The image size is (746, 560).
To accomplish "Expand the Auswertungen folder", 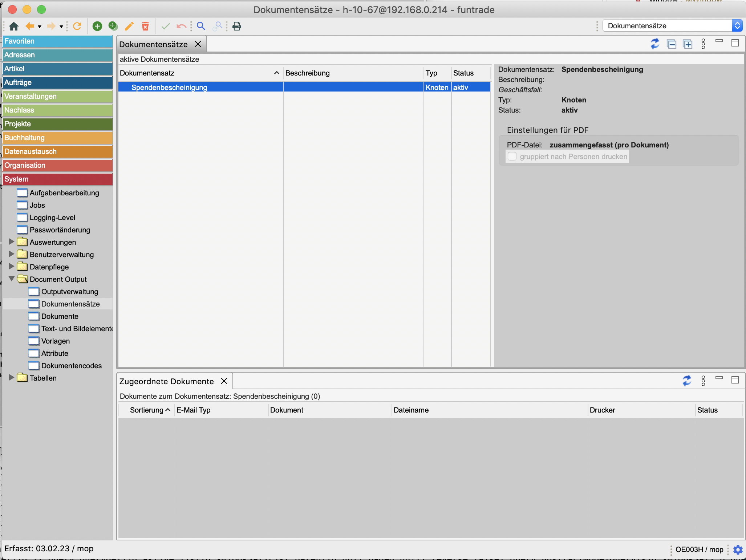I will click(x=12, y=242).
